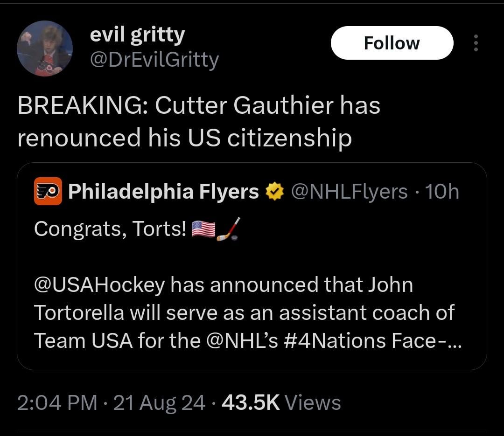Open the three-dot more options menu
Image resolution: width=504 pixels, height=436 pixels.
[476, 43]
